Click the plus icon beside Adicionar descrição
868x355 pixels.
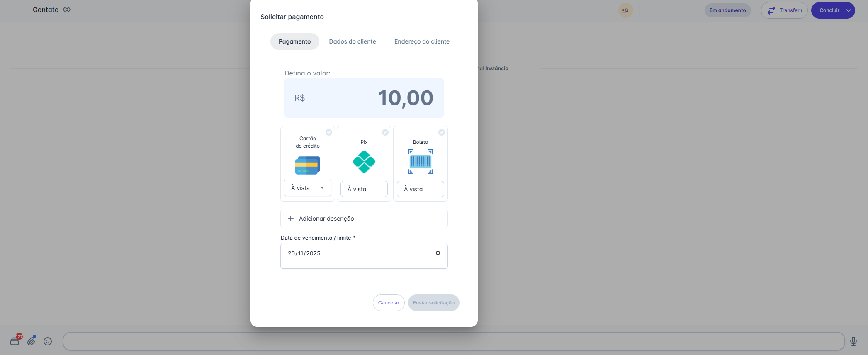pyautogui.click(x=291, y=219)
